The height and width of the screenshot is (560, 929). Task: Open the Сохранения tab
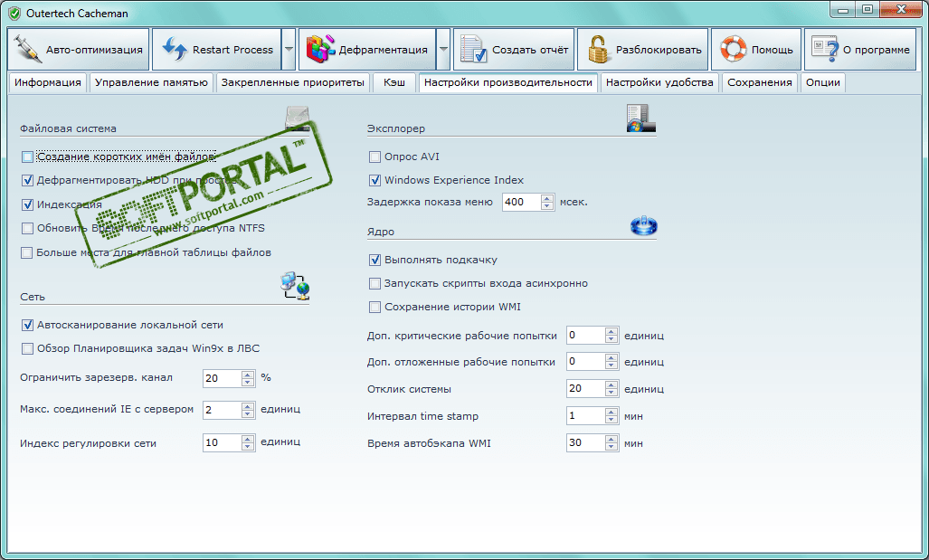coord(760,82)
